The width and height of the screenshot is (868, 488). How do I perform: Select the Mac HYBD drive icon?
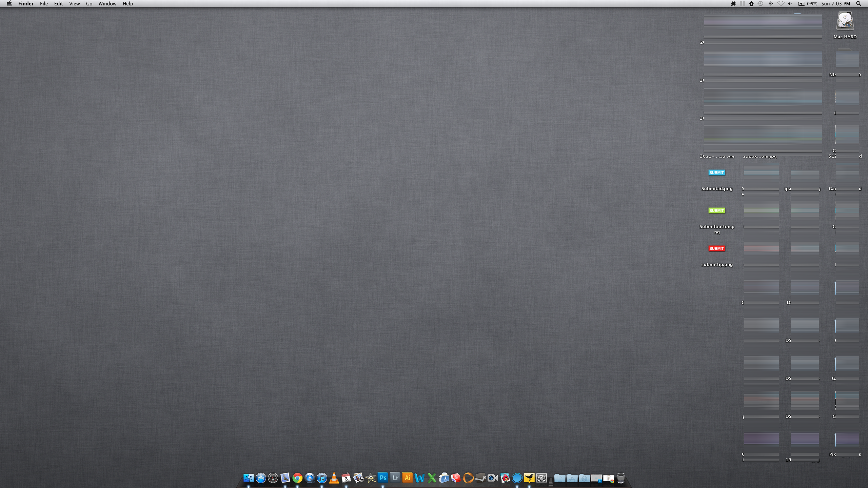845,21
